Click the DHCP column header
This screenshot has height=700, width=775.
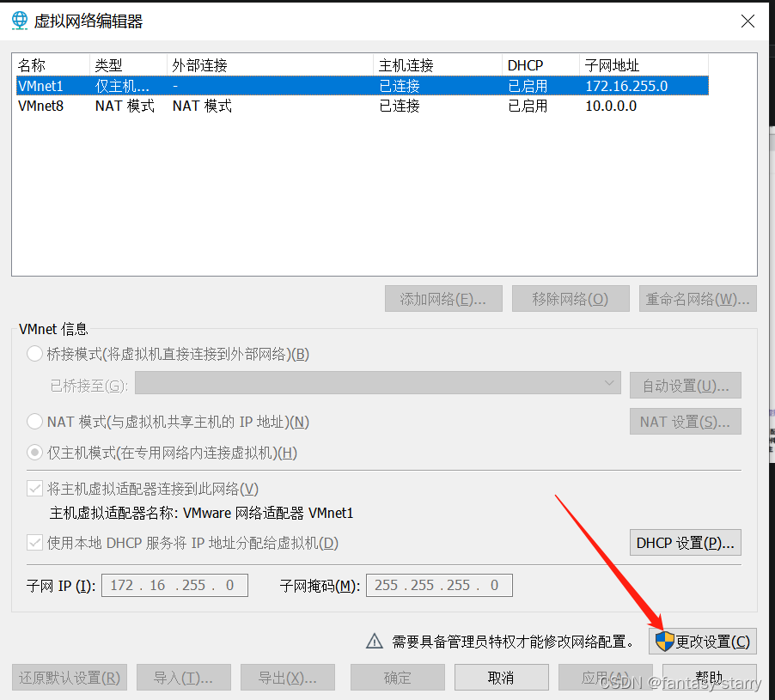coord(540,64)
